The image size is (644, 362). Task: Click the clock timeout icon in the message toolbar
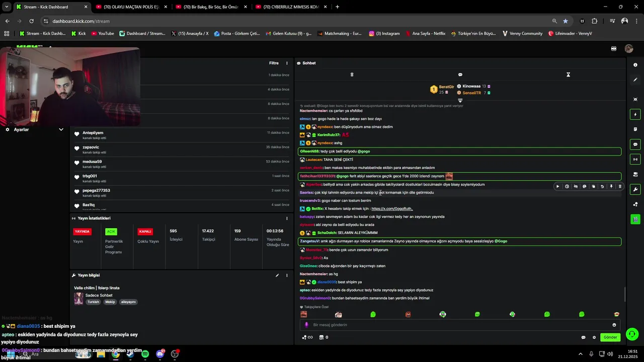567,187
